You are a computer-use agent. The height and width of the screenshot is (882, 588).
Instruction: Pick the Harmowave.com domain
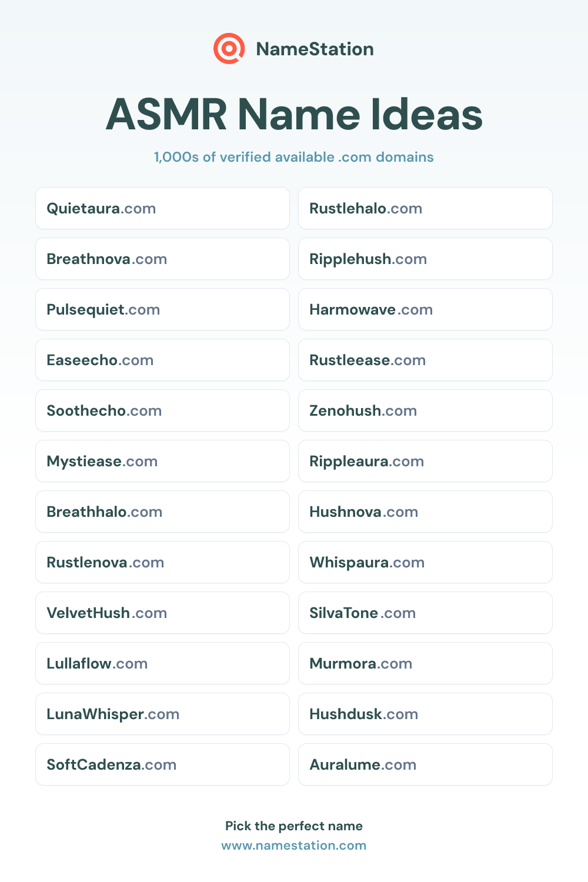coord(425,309)
